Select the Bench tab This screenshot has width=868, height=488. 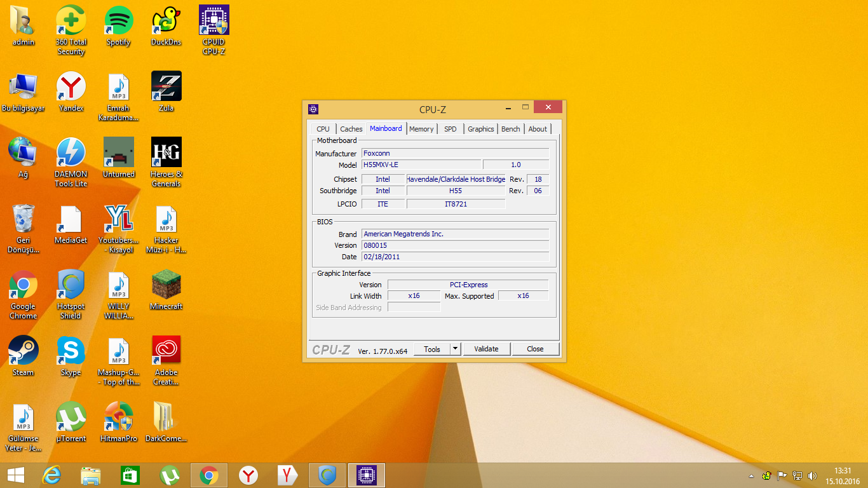(510, 129)
